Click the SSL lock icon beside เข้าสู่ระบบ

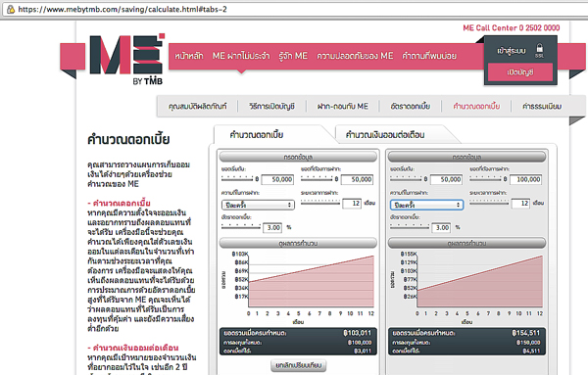[539, 51]
